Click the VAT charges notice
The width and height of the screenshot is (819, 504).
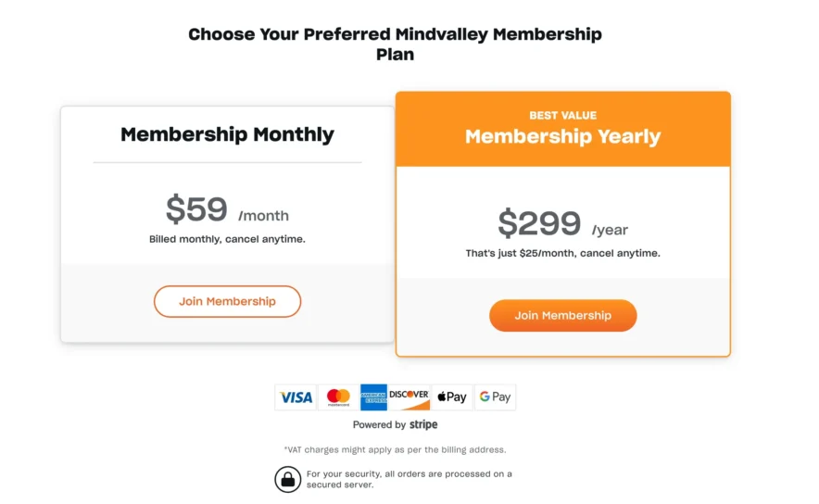(x=395, y=450)
